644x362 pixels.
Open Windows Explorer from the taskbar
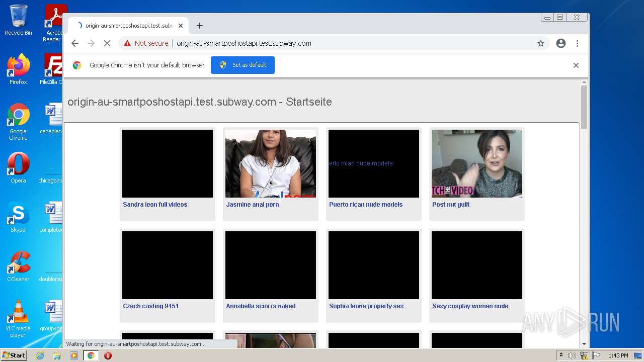pyautogui.click(x=57, y=355)
